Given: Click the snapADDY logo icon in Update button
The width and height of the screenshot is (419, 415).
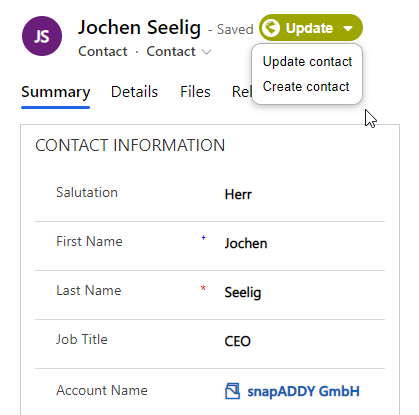Looking at the screenshot, I should 270,28.
